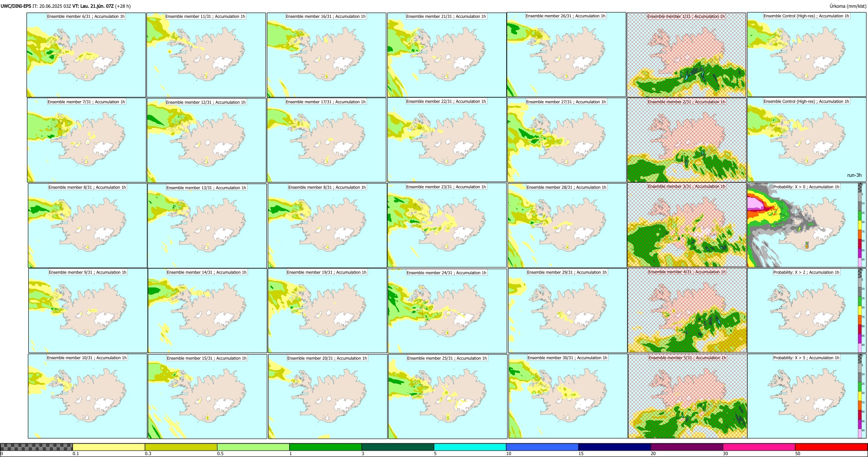868x457 pixels.
Task: Select the blue 10–15 legend swatch
Action: pos(542,447)
